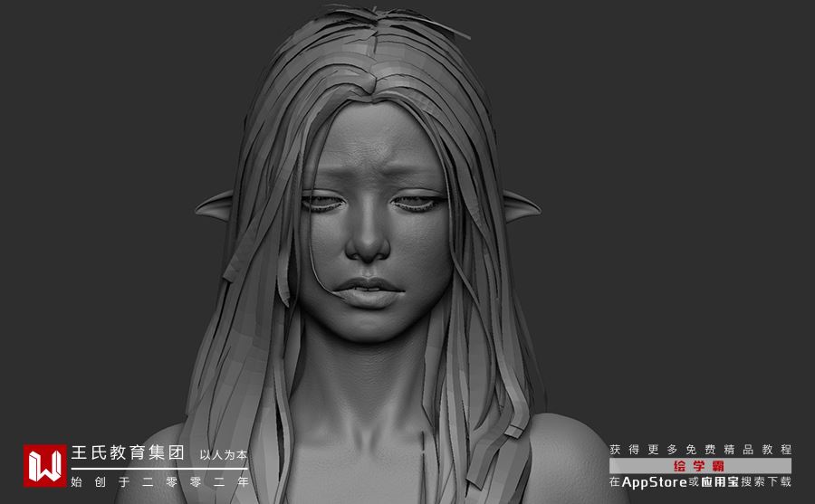Click the 始创于二零零二年 caption

[x=160, y=482]
